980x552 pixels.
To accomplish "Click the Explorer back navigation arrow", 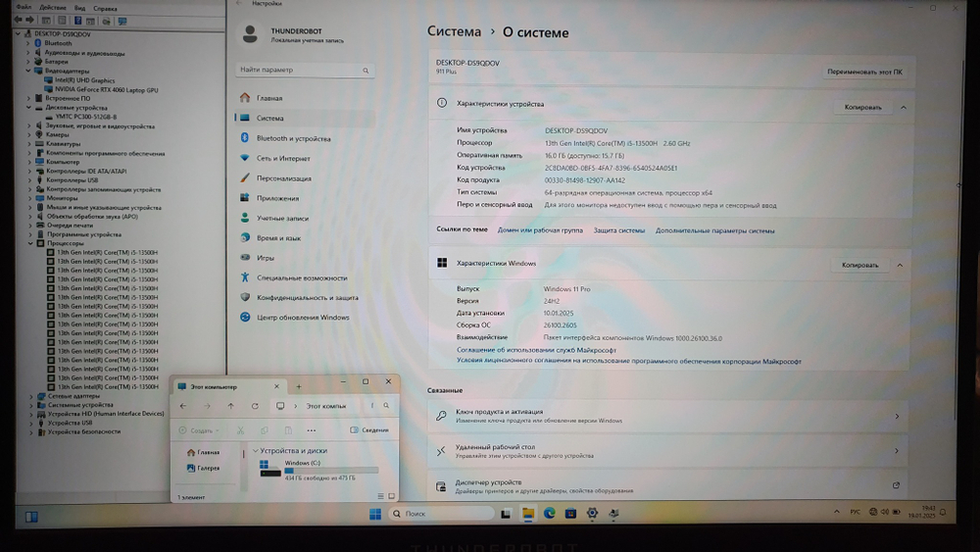I will click(183, 406).
